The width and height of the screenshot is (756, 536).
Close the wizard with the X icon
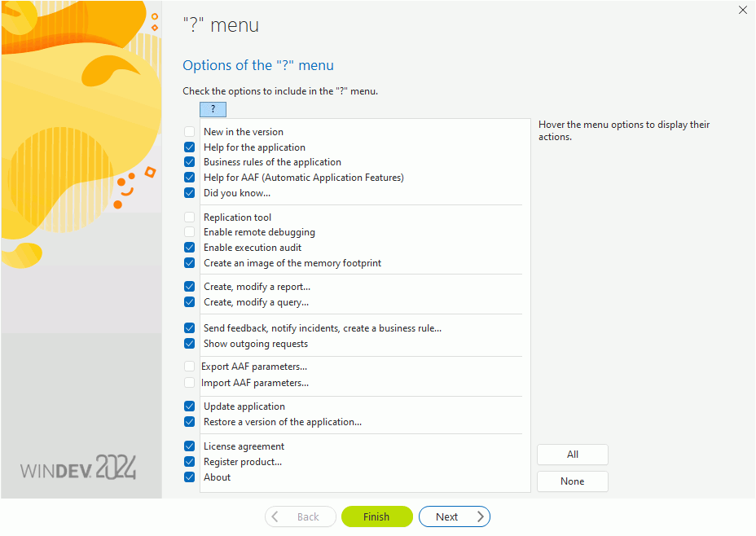tap(742, 10)
